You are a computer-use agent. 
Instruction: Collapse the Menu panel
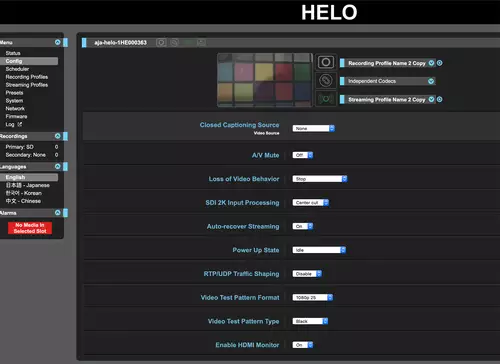point(58,42)
